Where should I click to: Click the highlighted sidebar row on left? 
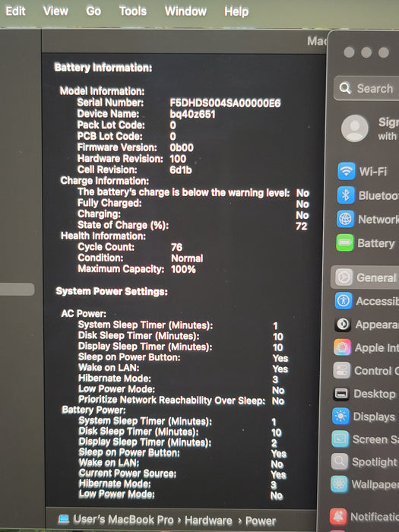pos(17,290)
